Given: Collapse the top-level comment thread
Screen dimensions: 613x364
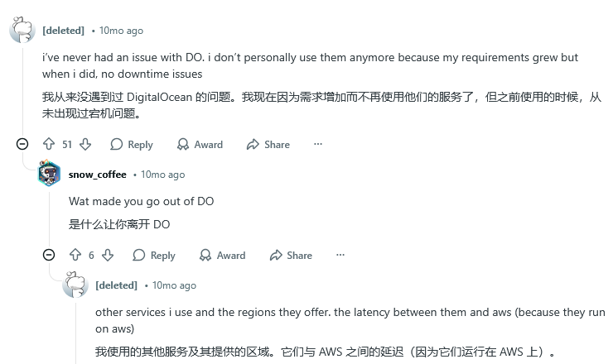Looking at the screenshot, I should pyautogui.click(x=22, y=144).
